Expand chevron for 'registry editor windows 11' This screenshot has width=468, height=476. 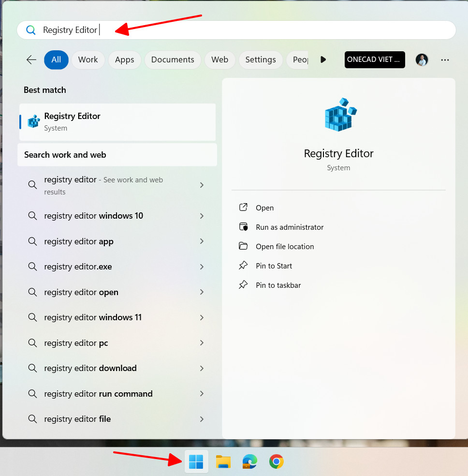point(202,317)
